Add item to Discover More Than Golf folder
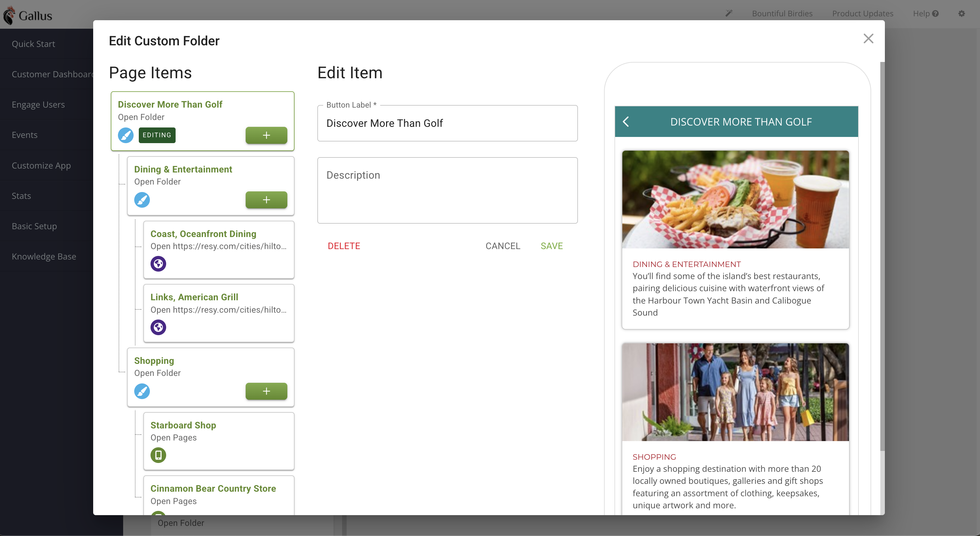The height and width of the screenshot is (536, 980). (x=266, y=135)
